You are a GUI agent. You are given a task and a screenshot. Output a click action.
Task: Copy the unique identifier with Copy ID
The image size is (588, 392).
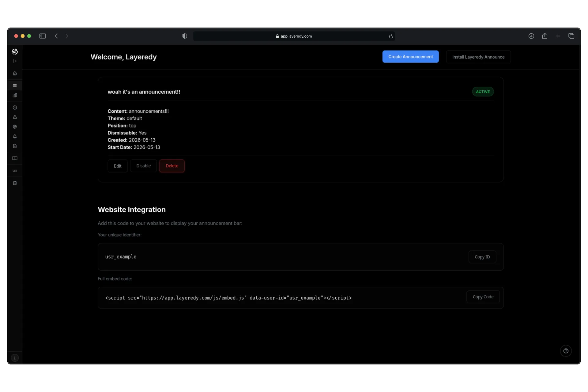point(482,257)
